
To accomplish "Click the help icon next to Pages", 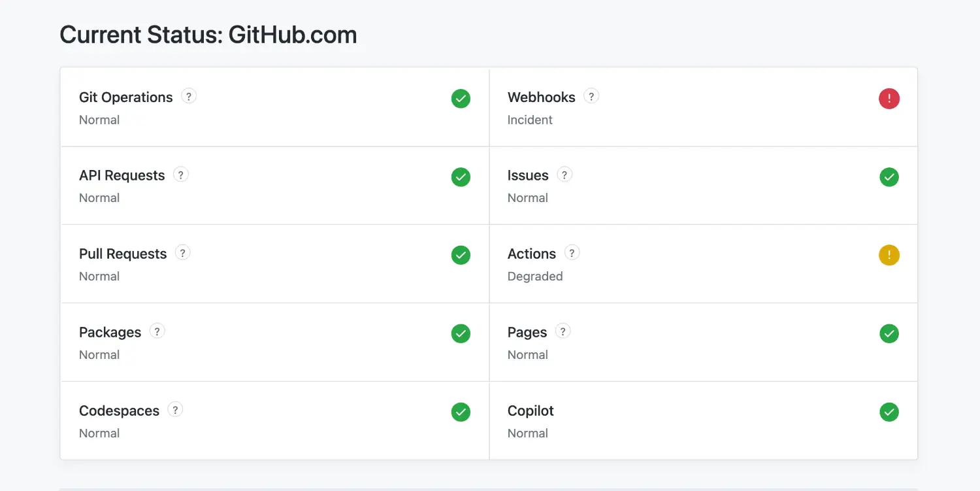I will pos(563,331).
